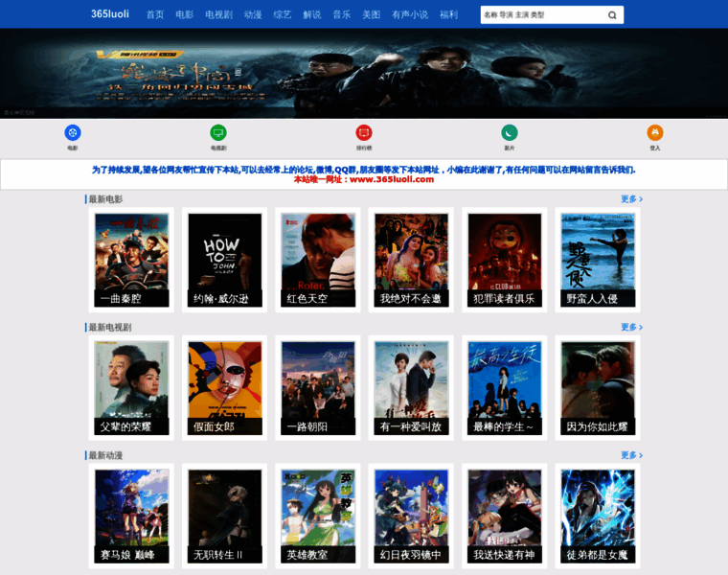
Task: Open the 音乐 nav menu item
Action: pos(342,14)
